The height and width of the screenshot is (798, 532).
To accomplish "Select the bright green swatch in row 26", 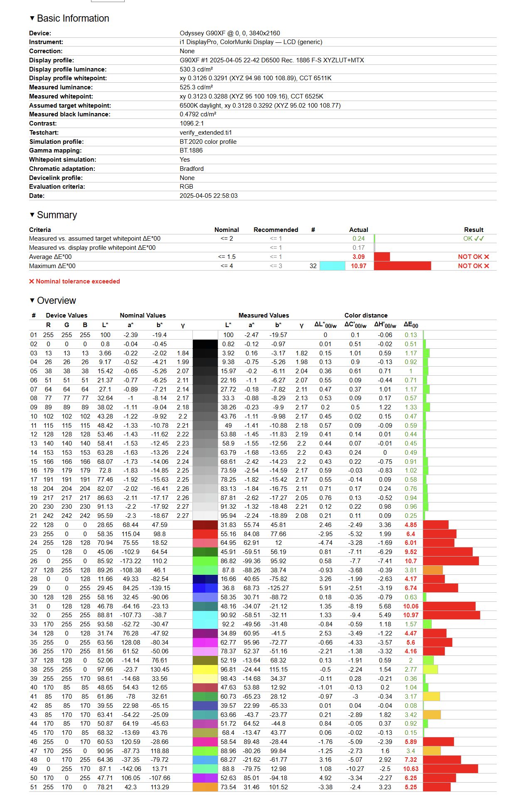I will coord(205,561).
